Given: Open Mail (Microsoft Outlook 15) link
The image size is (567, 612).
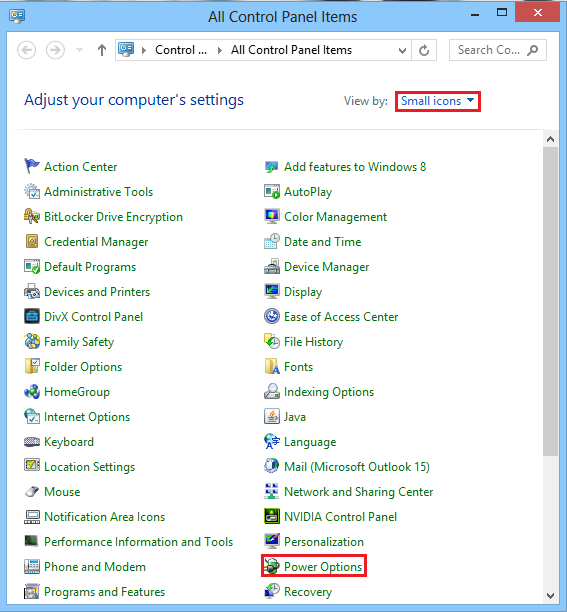Looking at the screenshot, I should 357,467.
